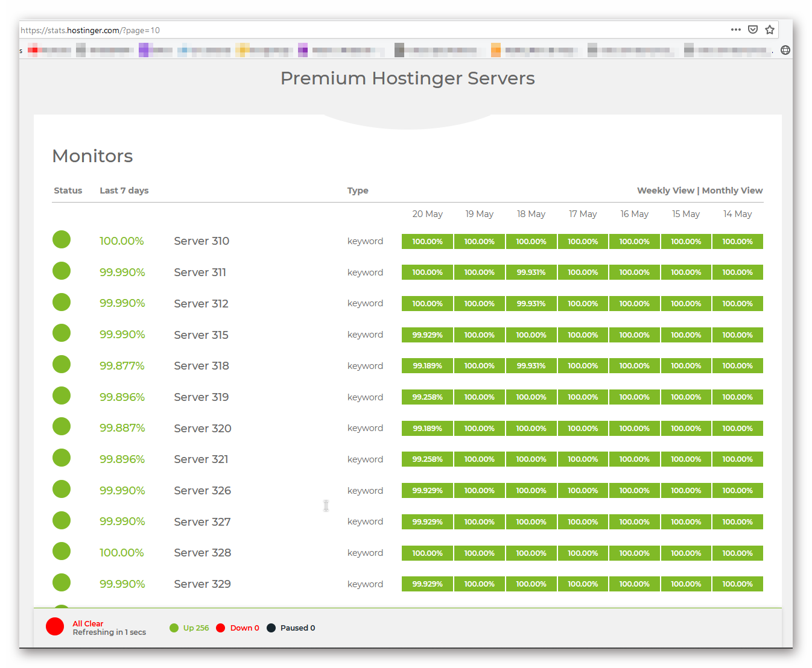Click the 99.887% uptime of Server 320
812x668 pixels.
[122, 428]
